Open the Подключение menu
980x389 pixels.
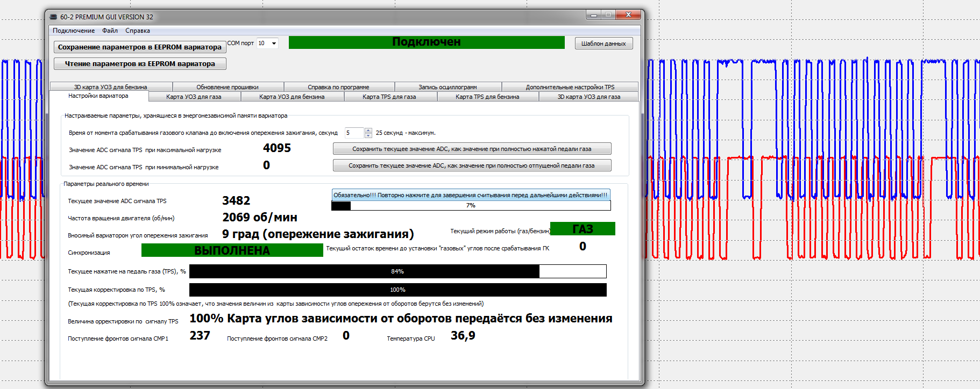point(74,31)
